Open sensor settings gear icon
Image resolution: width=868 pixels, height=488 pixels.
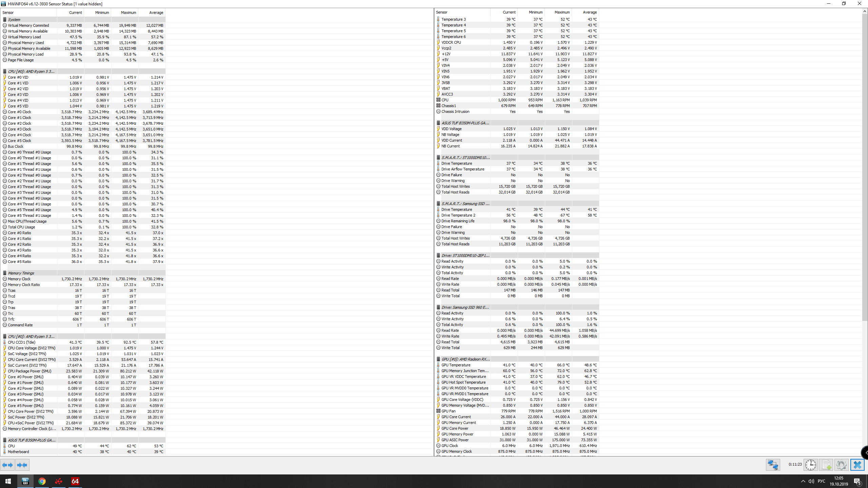(x=841, y=465)
